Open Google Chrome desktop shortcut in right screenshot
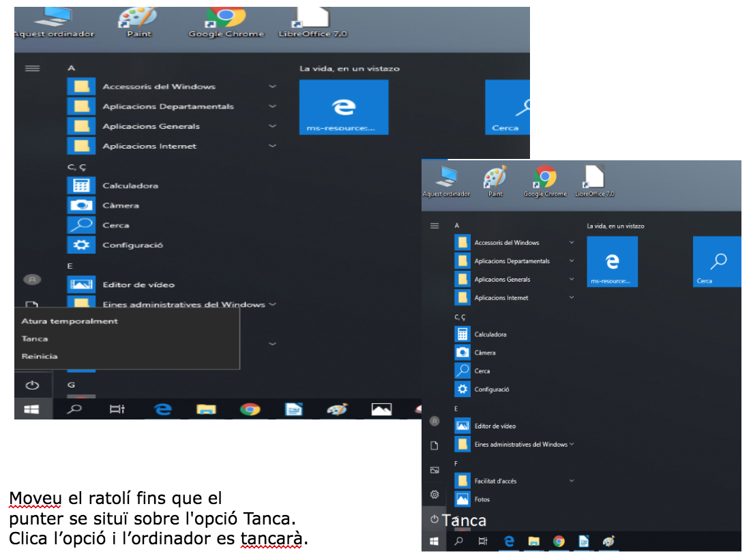Screen dimensions: 751x560 (x=545, y=180)
